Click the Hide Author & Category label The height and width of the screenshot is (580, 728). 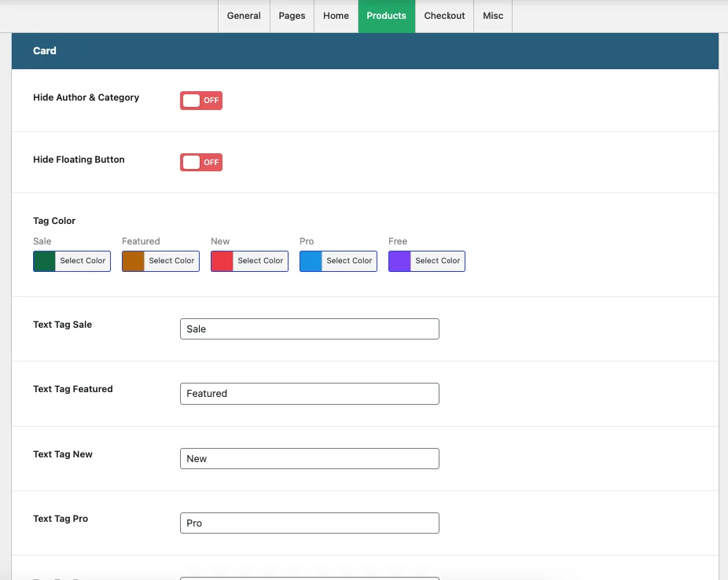[x=86, y=97]
